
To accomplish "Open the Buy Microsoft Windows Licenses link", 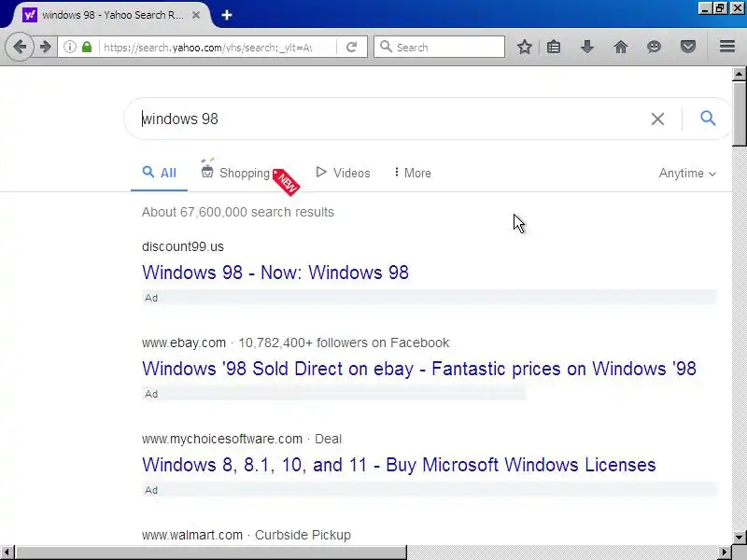I will [x=399, y=465].
